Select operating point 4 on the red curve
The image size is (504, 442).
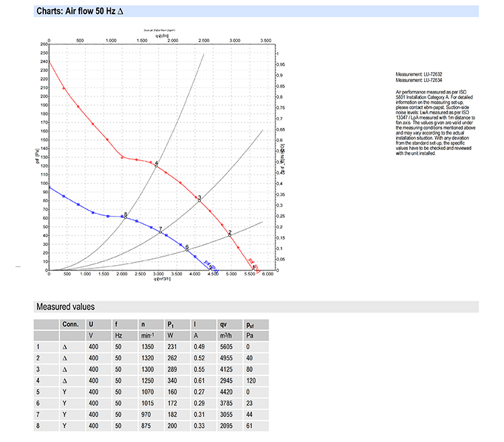click(x=156, y=165)
